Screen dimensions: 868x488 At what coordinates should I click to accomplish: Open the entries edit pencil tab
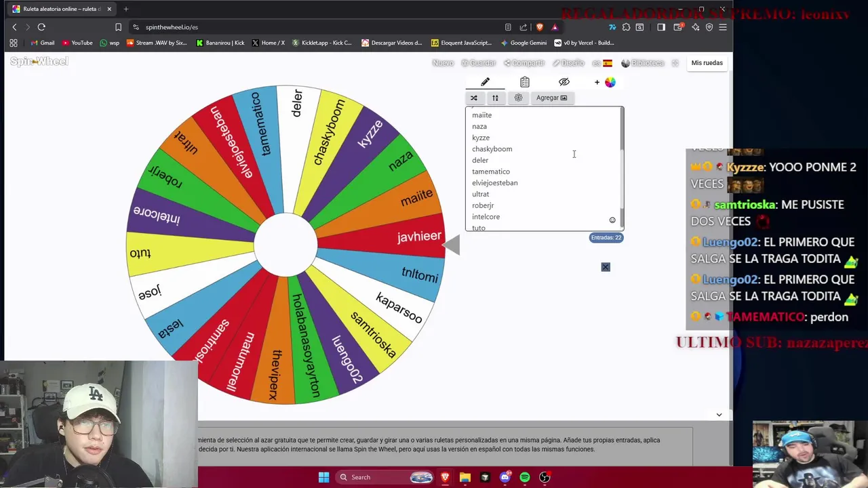pos(485,82)
